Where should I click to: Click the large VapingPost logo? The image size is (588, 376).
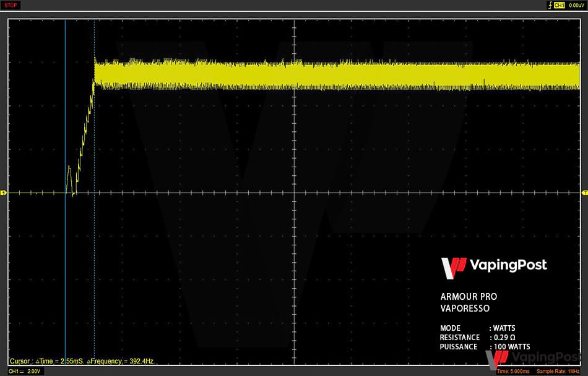(x=493, y=266)
